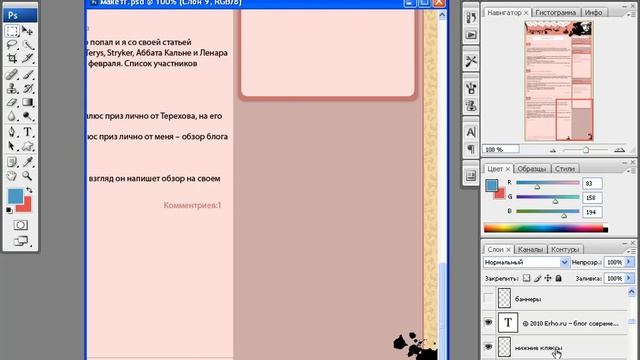The width and height of the screenshot is (640, 360).
Task: Select the Healing Brush tool
Action: (12, 75)
